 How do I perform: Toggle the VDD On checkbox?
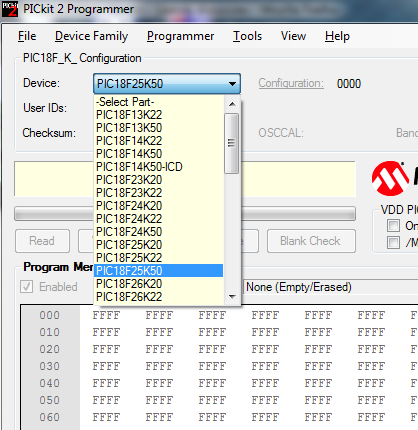pyautogui.click(x=393, y=226)
